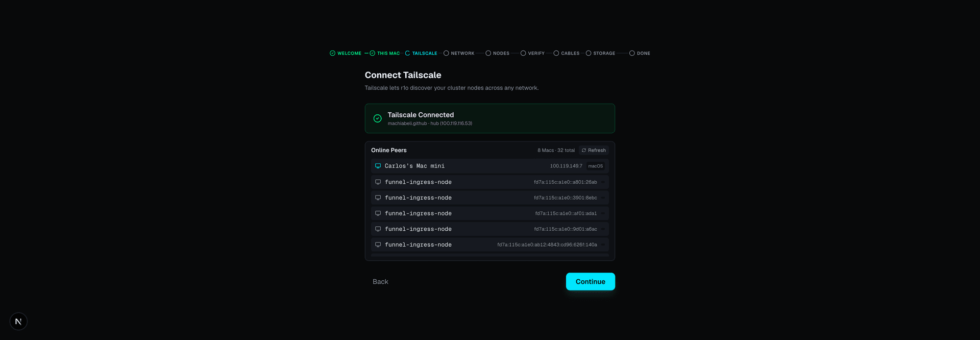Click address fd7a:115c:a1e0::9d01:a6ac
This screenshot has width=980, height=340.
click(566, 229)
